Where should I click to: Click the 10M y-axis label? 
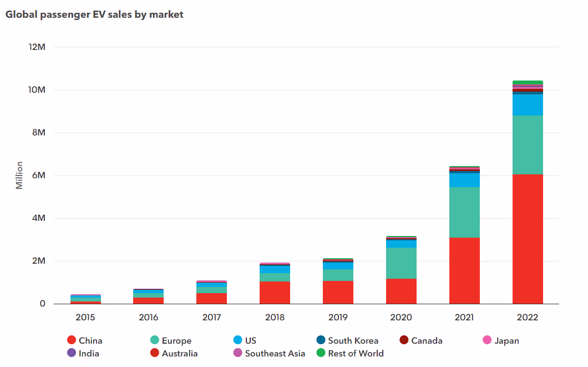37,90
